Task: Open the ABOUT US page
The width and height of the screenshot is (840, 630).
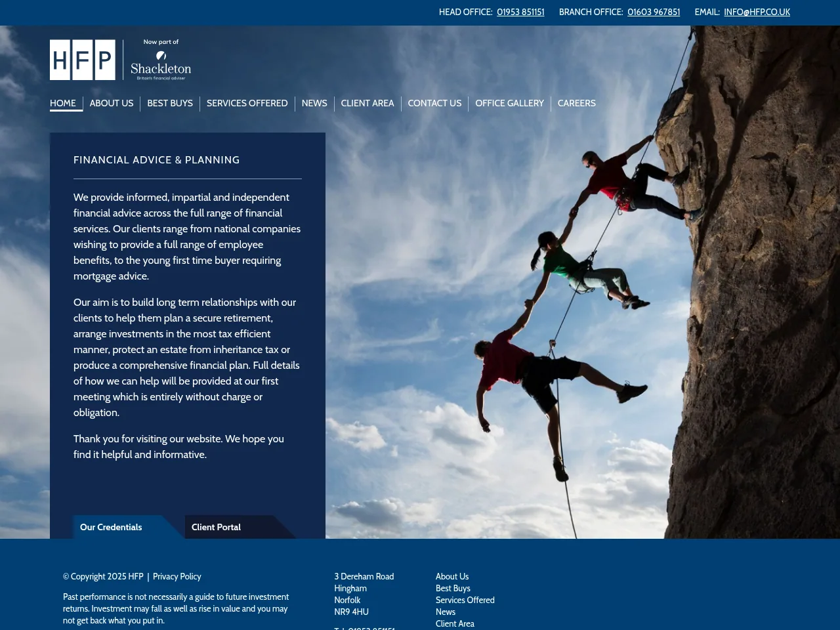Action: point(112,103)
